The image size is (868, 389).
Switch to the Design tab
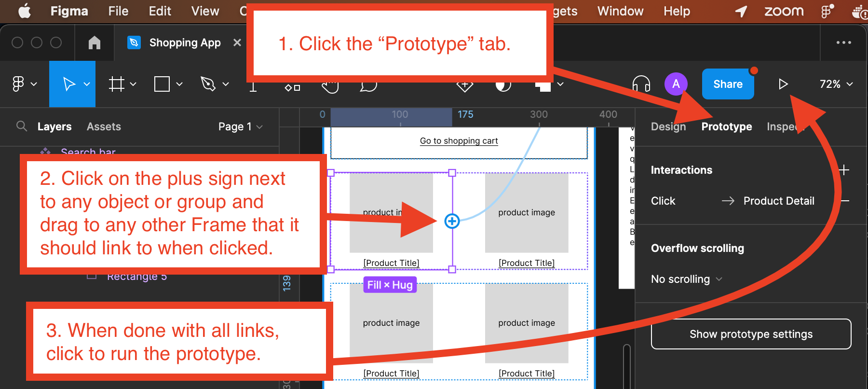[668, 126]
